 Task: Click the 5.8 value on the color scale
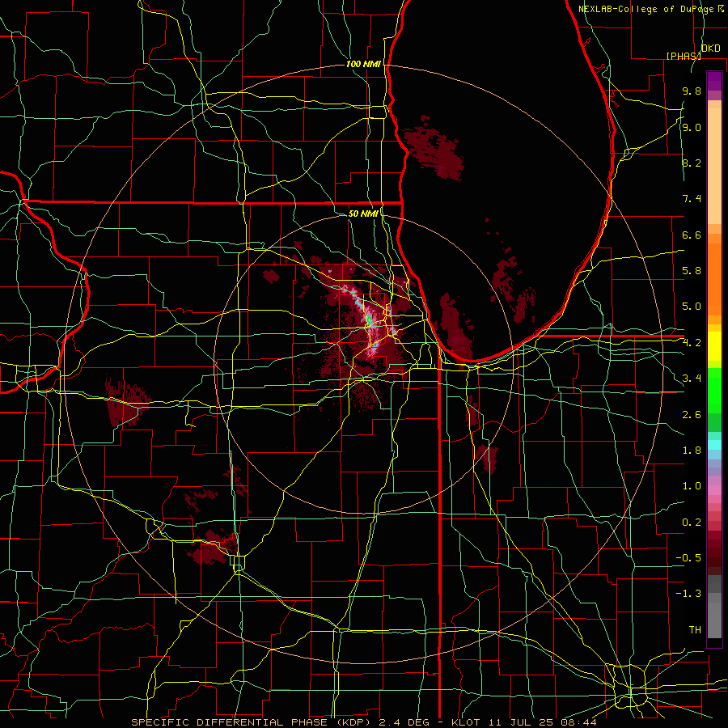pyautogui.click(x=692, y=270)
